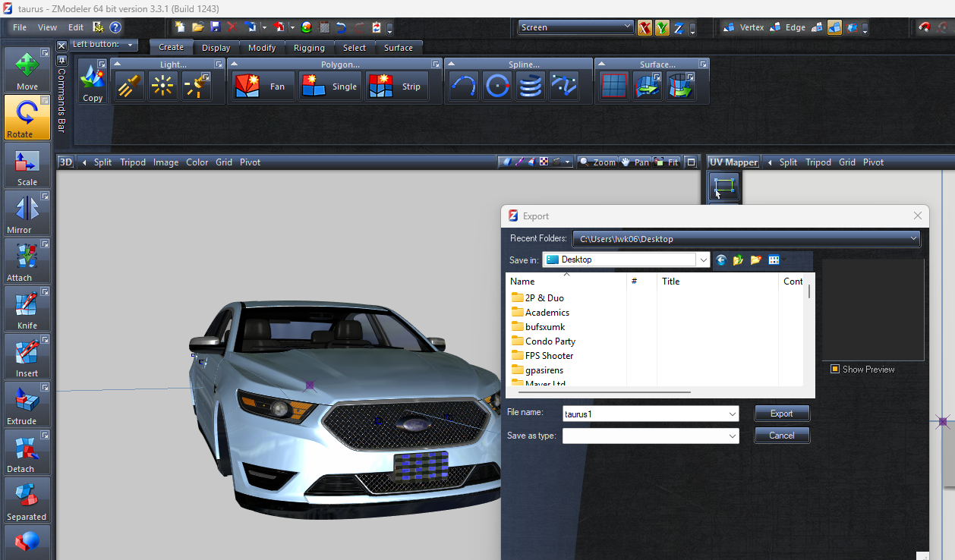Screen dimensions: 955x560
Task: Select the Extrude tool
Action: point(27,405)
